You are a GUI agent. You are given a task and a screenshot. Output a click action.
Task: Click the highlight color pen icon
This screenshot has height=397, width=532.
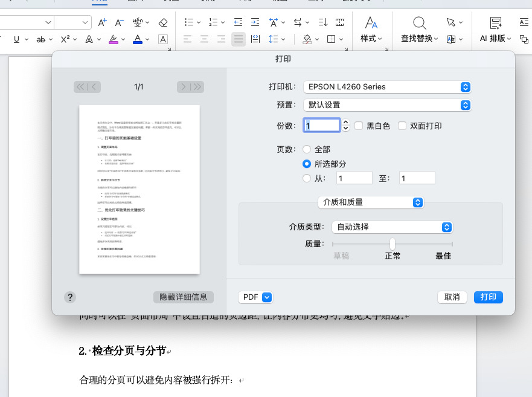tap(114, 39)
